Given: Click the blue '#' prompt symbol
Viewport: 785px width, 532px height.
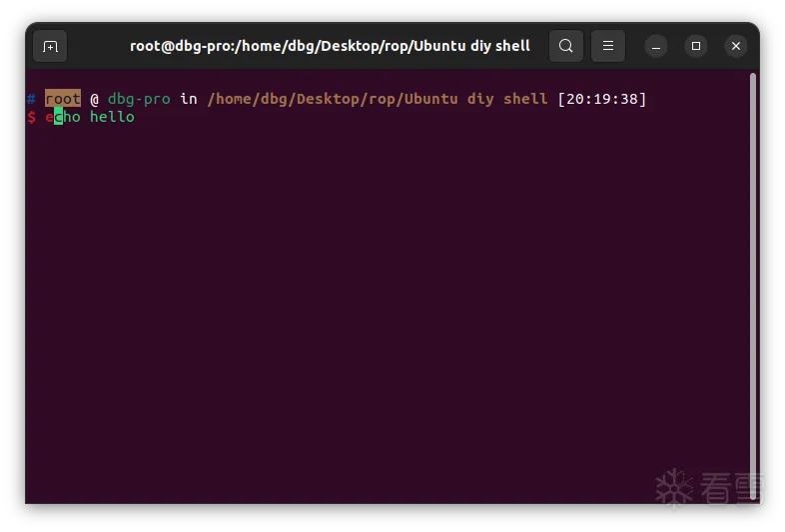Looking at the screenshot, I should click(x=31, y=99).
